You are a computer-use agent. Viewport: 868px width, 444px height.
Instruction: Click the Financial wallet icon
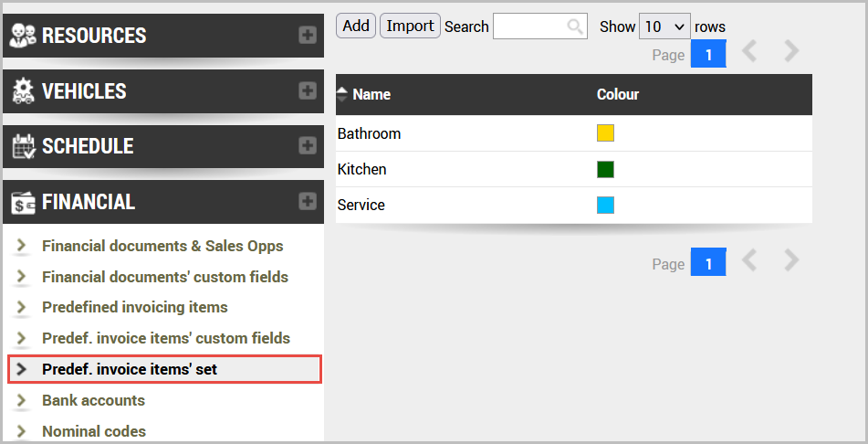pyautogui.click(x=23, y=202)
